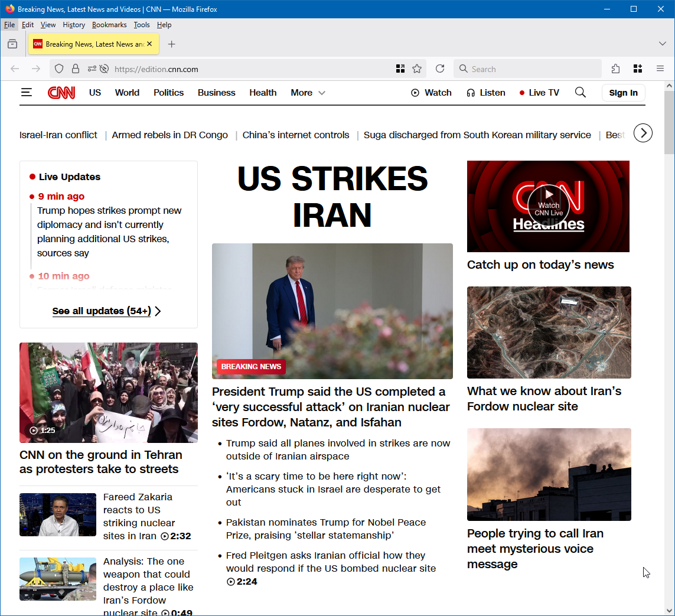Go back to the previous page
This screenshot has width=675, height=616.
15,69
